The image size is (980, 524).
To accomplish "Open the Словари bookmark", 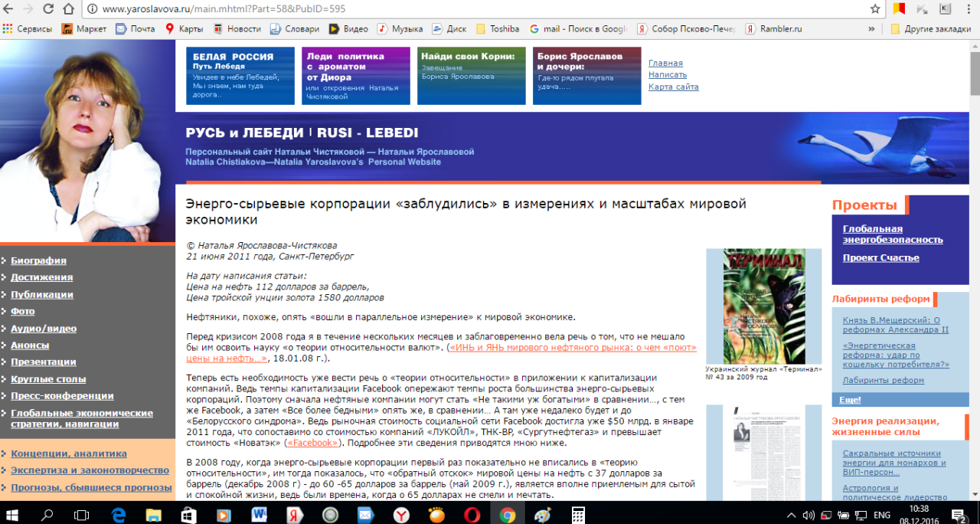I will tap(295, 29).
